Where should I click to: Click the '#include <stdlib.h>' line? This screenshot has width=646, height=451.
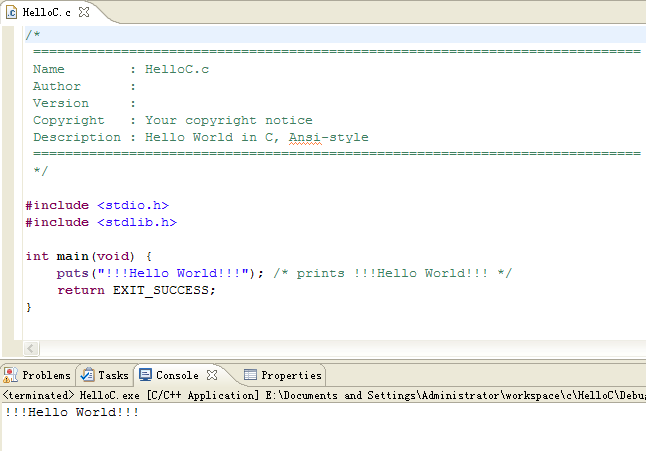point(101,222)
